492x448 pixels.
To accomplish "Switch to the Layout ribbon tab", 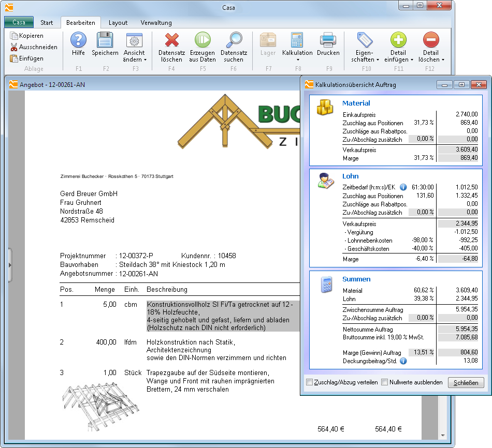I will click(118, 23).
